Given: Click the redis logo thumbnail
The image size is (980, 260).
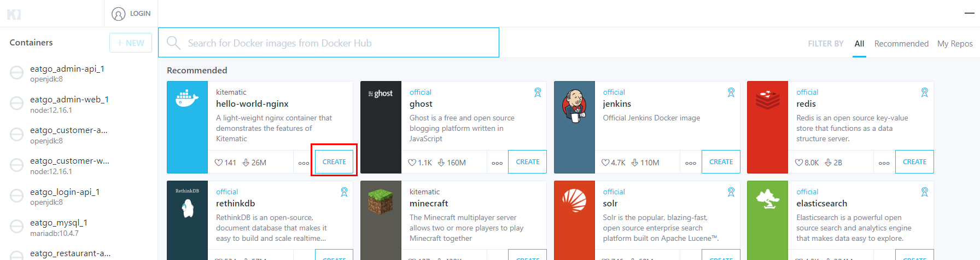Looking at the screenshot, I should pos(767,127).
